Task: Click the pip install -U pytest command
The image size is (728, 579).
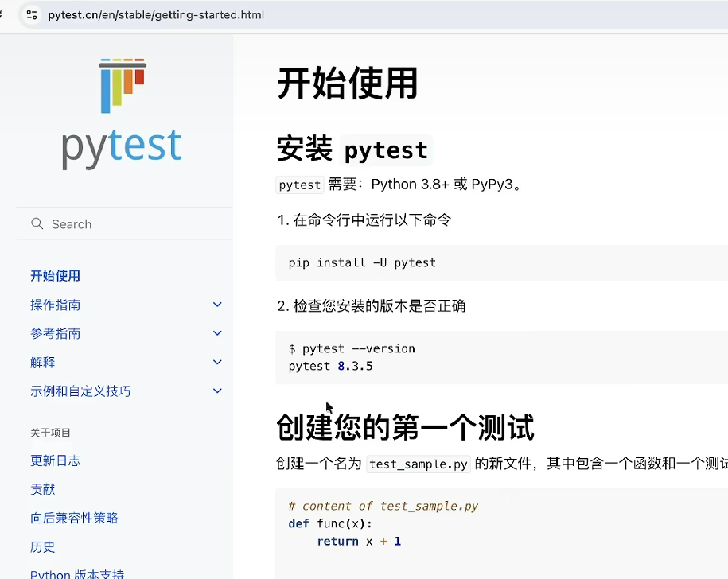Action: (x=362, y=263)
